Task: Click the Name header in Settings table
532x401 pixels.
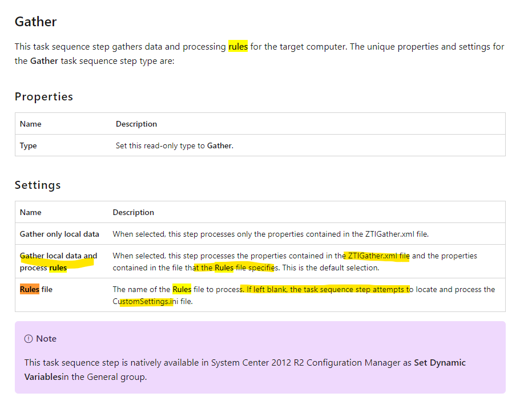Action: [x=30, y=212]
